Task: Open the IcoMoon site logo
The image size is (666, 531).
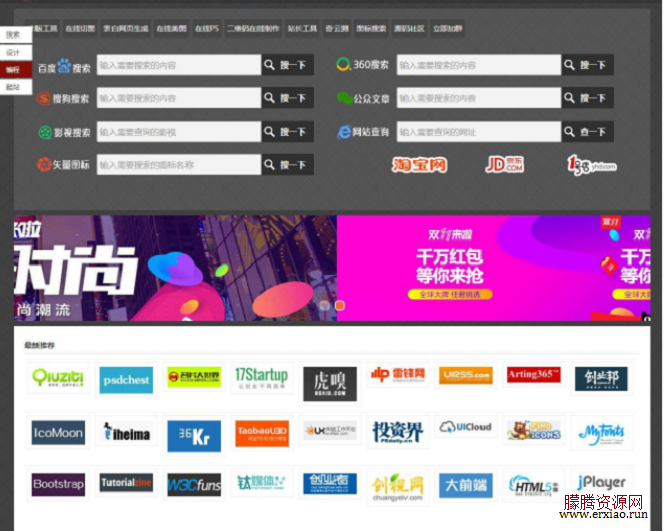Action: click(x=58, y=433)
